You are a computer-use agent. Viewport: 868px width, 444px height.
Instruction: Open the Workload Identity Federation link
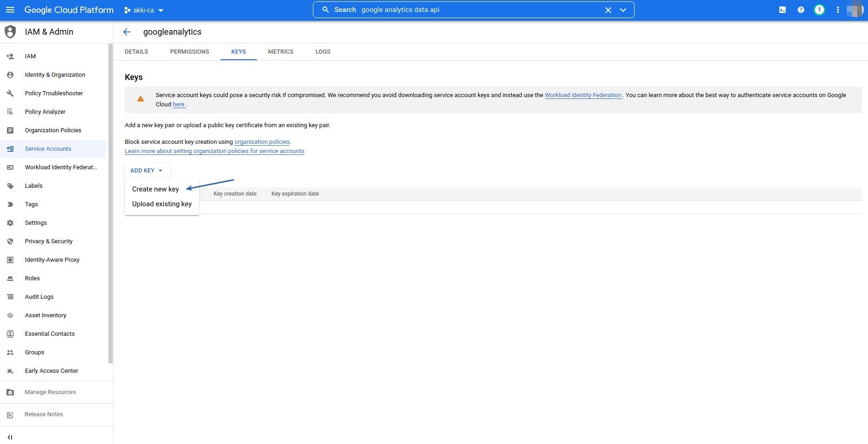(583, 95)
